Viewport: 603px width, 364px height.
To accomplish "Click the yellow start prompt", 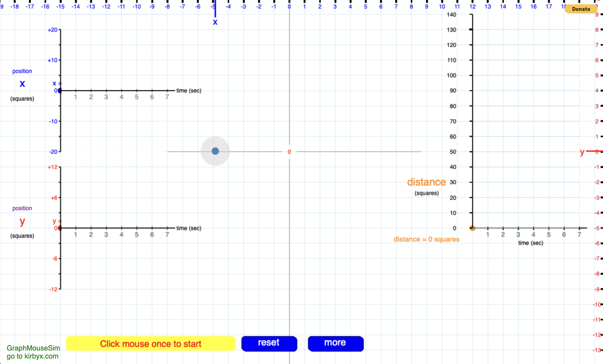I will [150, 344].
